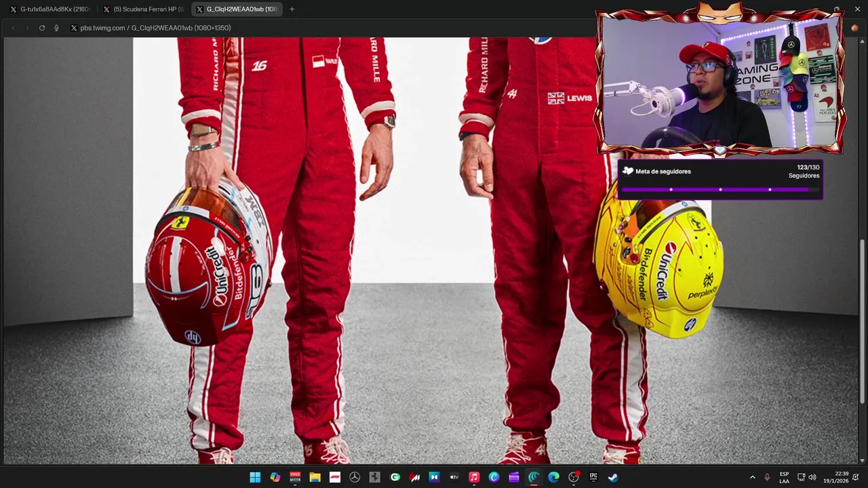Open the volume speaker tray icon
The width and height of the screenshot is (868, 488).
pos(812,477)
